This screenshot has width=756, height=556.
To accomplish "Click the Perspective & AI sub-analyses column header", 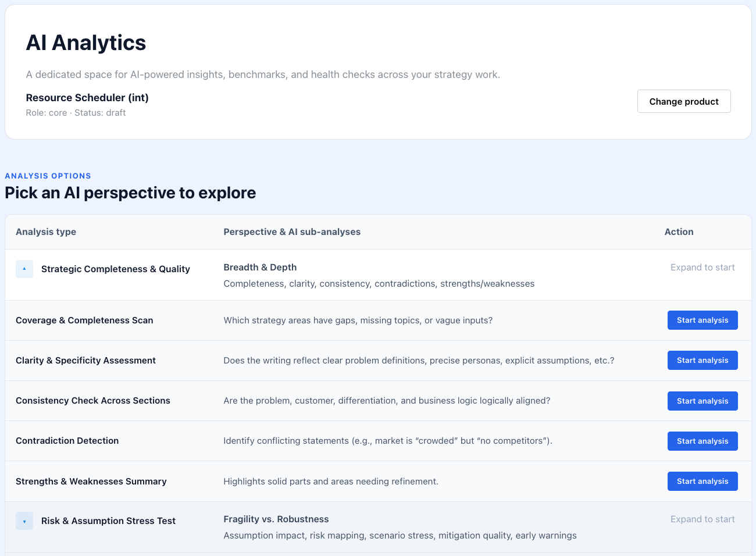I will pyautogui.click(x=292, y=231).
